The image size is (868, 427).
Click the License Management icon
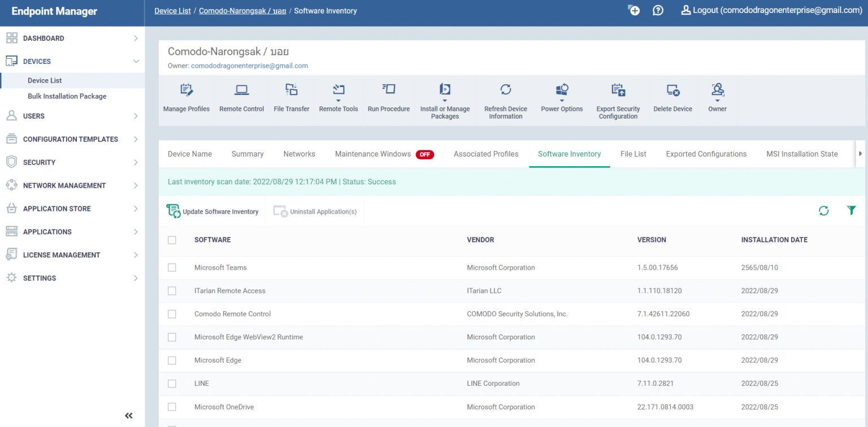coord(12,255)
